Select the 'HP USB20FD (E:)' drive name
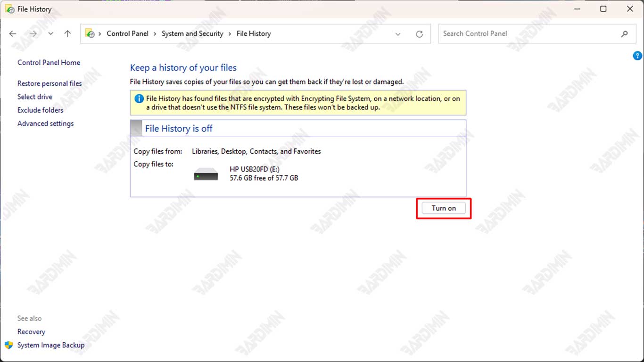 (x=255, y=169)
